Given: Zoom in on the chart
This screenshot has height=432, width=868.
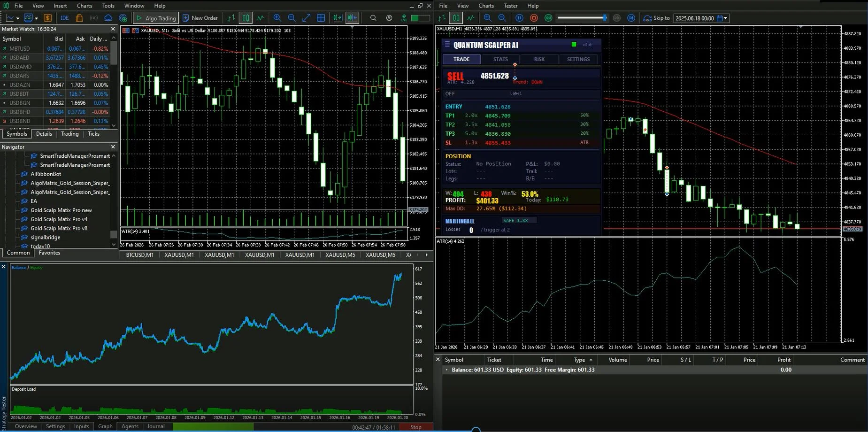Looking at the screenshot, I should click(277, 18).
